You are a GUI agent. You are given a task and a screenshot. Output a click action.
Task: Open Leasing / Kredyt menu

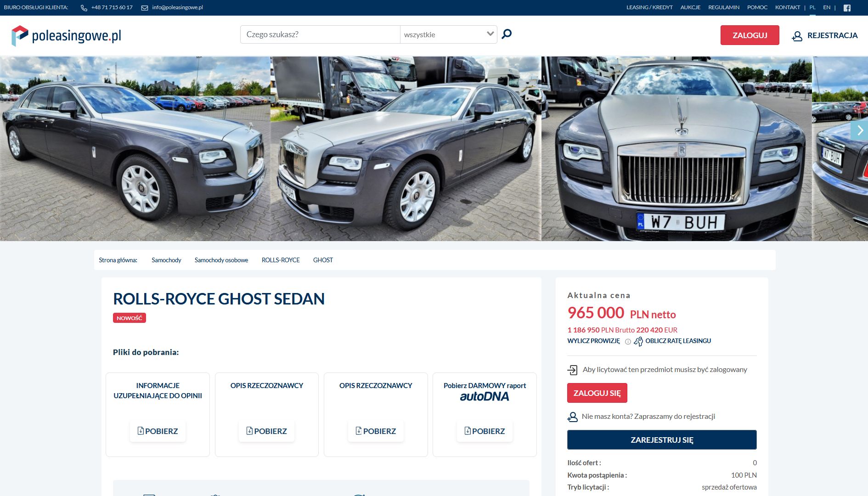[x=649, y=7]
